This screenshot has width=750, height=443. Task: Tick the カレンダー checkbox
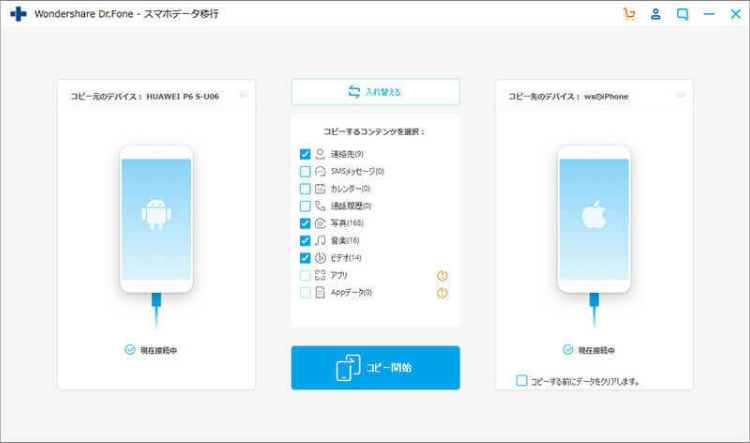[x=305, y=189]
